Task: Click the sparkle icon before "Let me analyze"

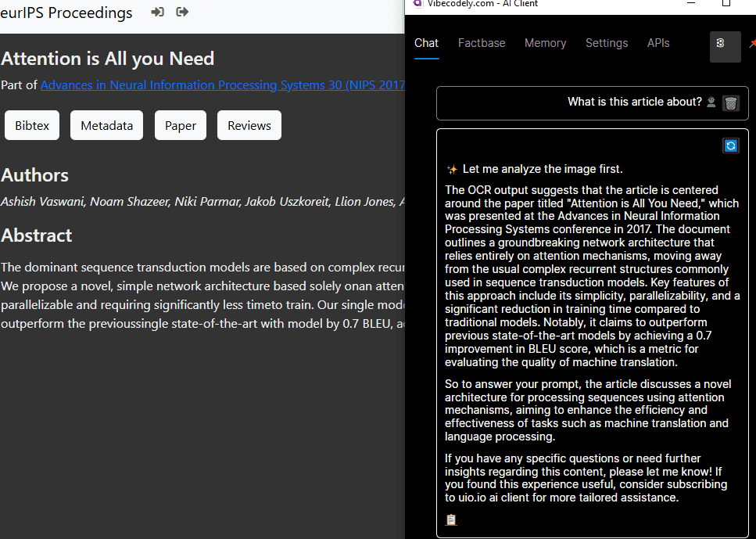Action: [452, 169]
